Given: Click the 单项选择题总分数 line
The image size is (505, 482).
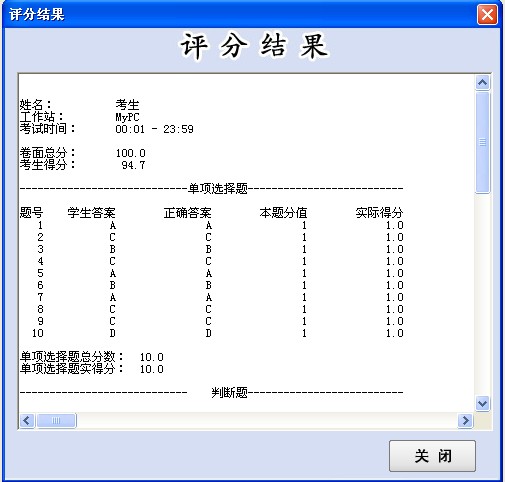Looking at the screenshot, I should coord(92,357).
